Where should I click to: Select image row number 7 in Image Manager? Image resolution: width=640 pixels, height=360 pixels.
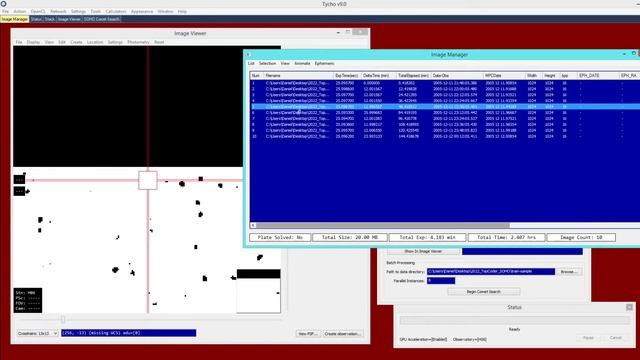(445, 118)
